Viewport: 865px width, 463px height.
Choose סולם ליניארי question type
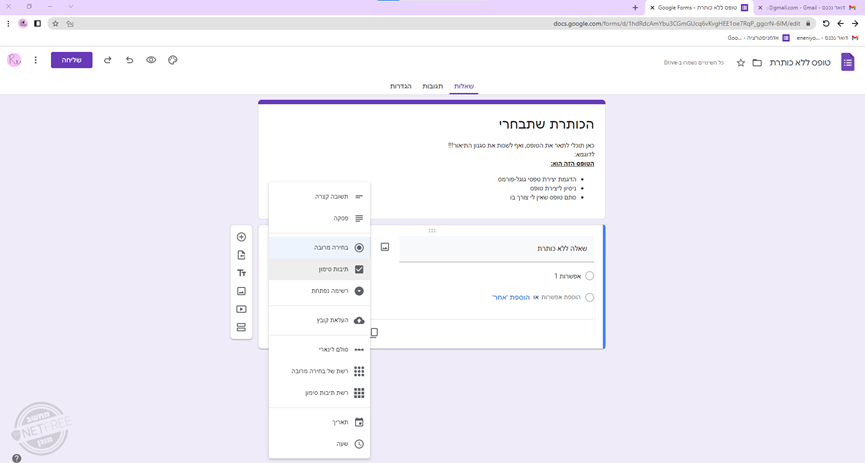(x=319, y=349)
